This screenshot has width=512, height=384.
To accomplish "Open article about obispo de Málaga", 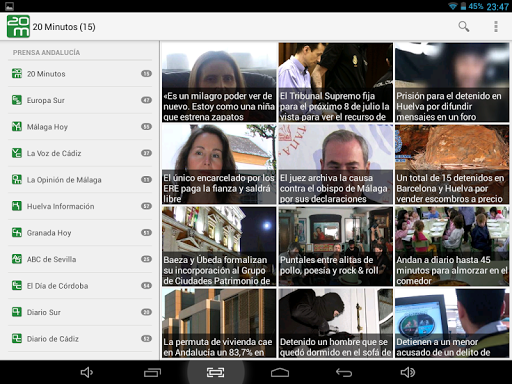I will pos(336,164).
